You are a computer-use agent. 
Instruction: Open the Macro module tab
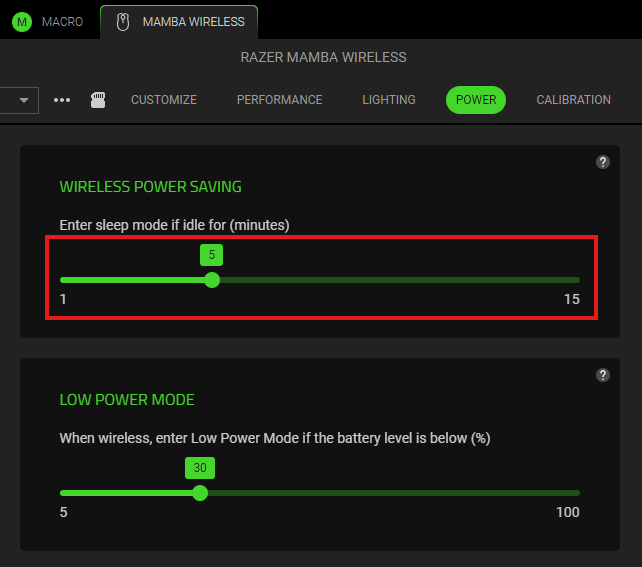(x=47, y=22)
